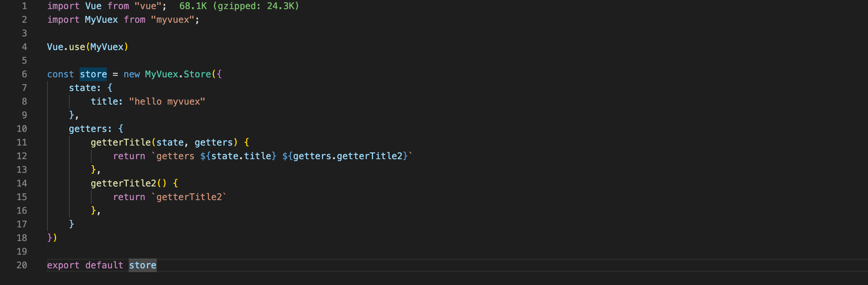Click line number 20 in the gutter
The image size is (868, 285).
click(22, 265)
